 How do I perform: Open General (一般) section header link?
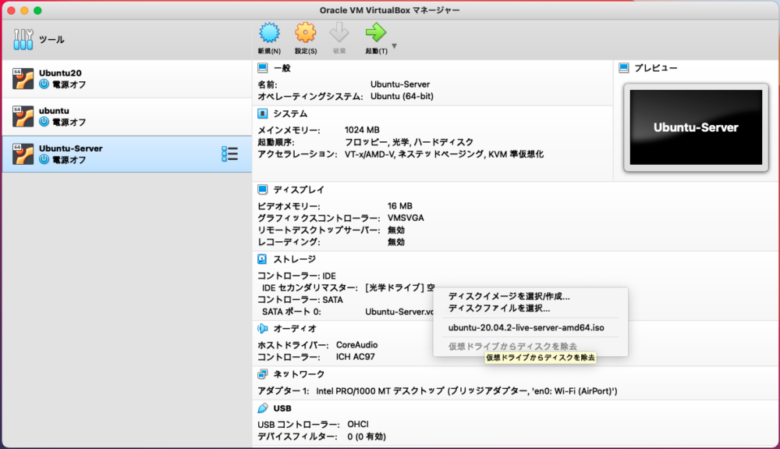[282, 68]
